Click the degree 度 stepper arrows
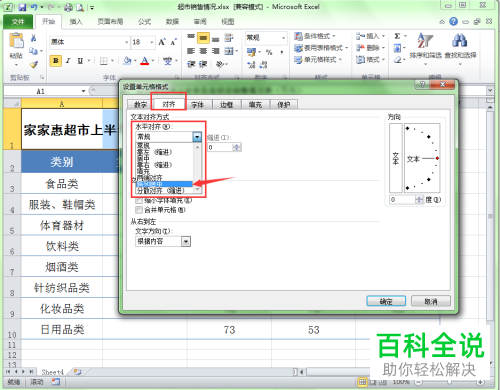 (x=419, y=200)
